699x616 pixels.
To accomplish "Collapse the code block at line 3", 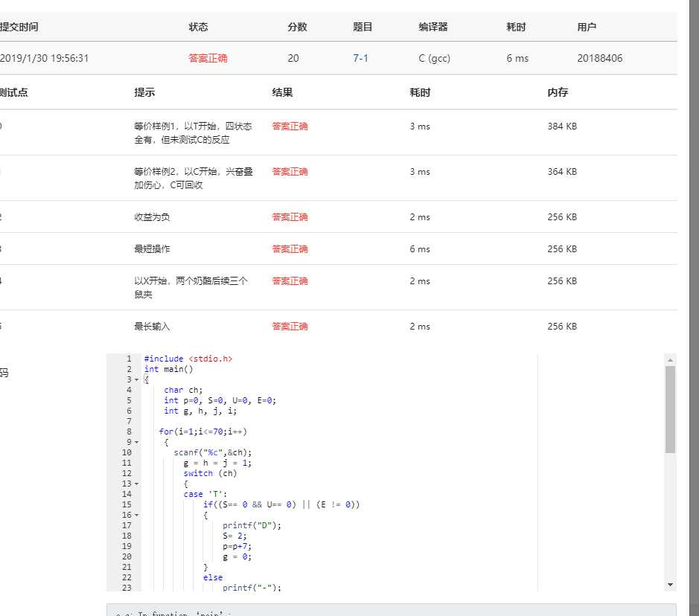I will pos(136,379).
